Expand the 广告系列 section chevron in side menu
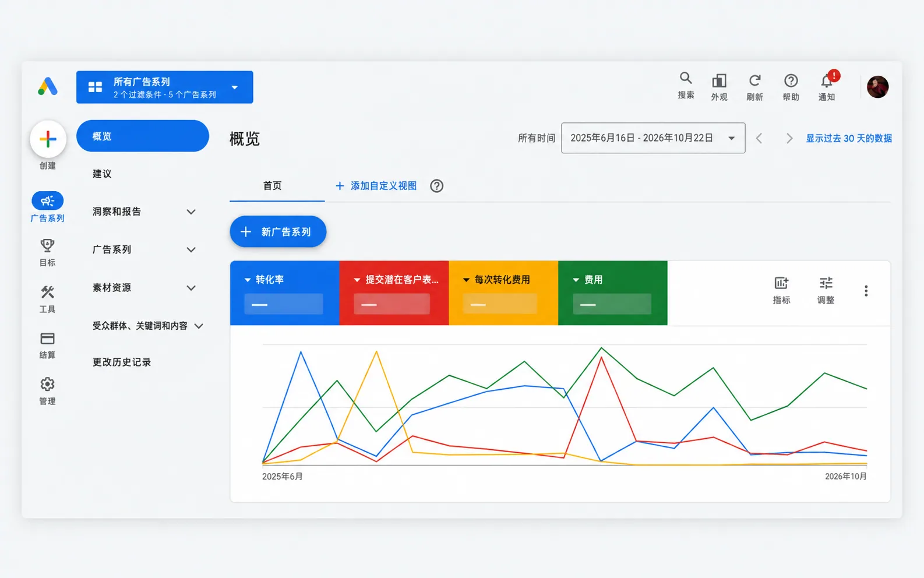Viewport: 924px width, 578px height. point(191,249)
